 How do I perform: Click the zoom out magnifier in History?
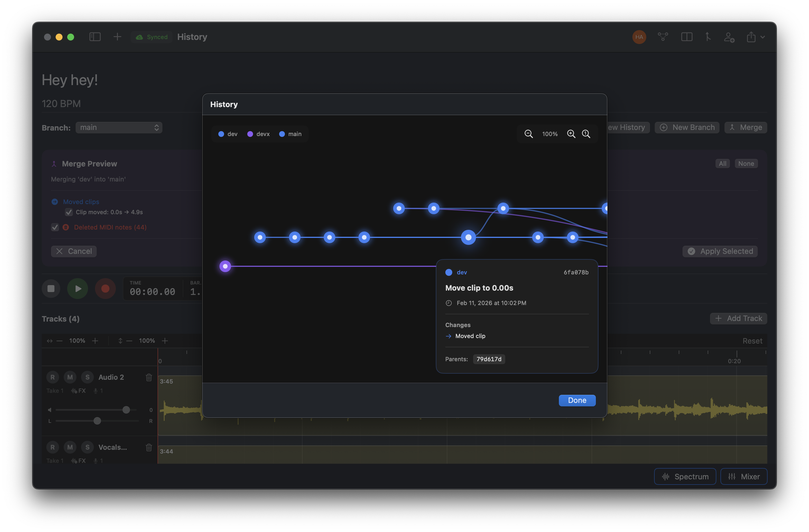coord(528,134)
